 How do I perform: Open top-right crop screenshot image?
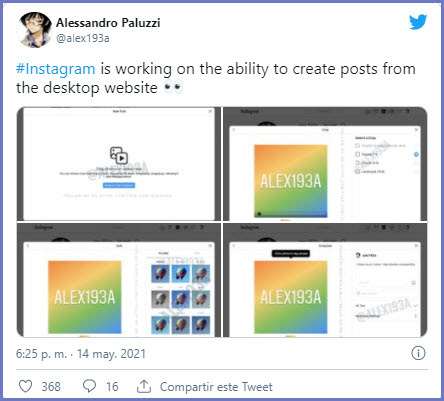(325, 164)
